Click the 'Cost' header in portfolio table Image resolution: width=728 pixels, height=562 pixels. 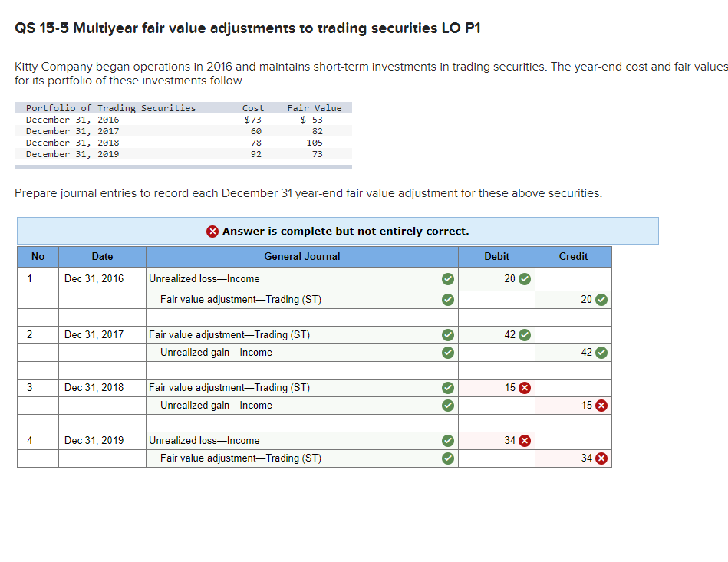[x=253, y=108]
